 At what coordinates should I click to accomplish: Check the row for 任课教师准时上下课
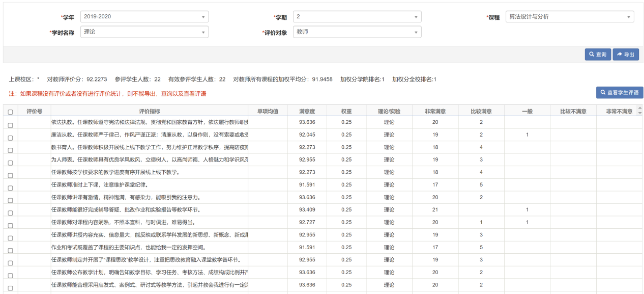tap(10, 188)
